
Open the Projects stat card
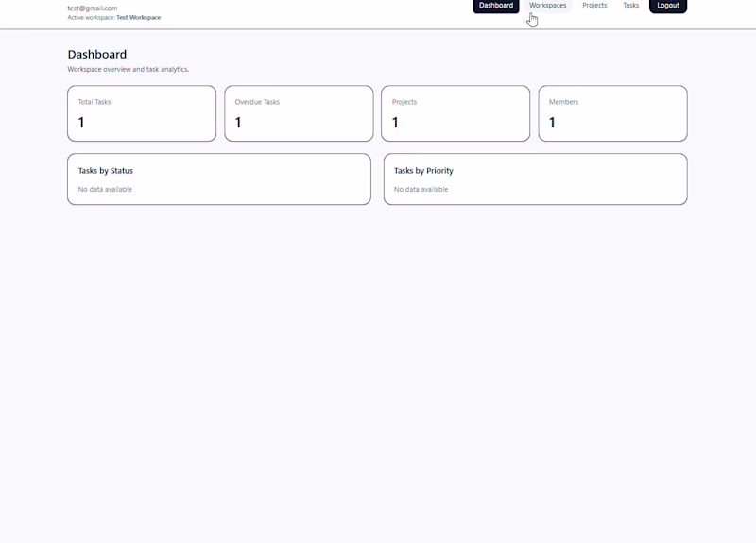[455, 113]
